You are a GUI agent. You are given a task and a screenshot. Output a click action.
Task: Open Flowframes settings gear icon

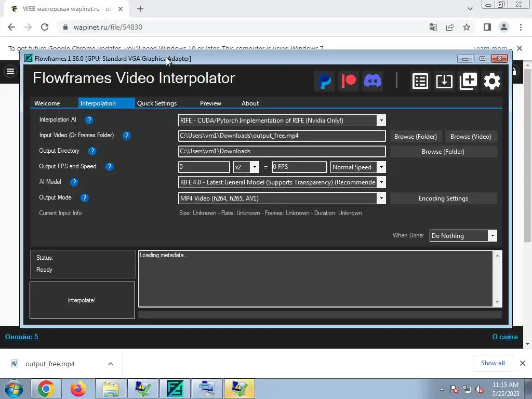(x=492, y=81)
